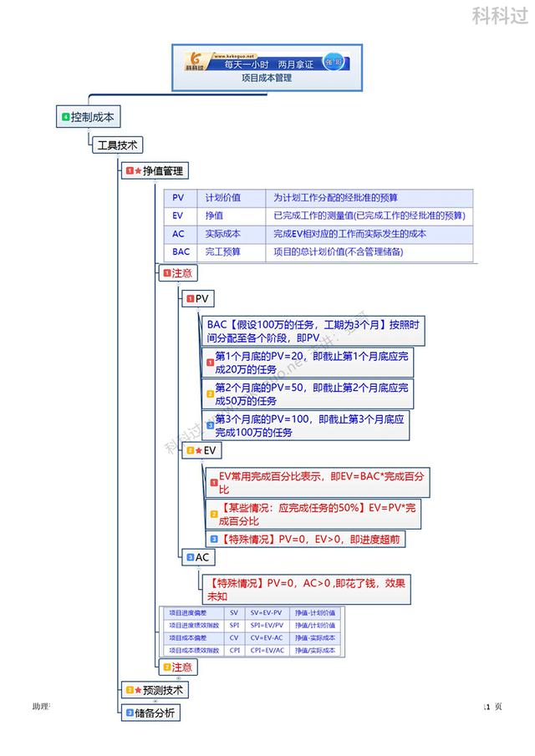This screenshot has width=535, height=756.
Task: Select the 控制成本 node
Action: point(88,117)
